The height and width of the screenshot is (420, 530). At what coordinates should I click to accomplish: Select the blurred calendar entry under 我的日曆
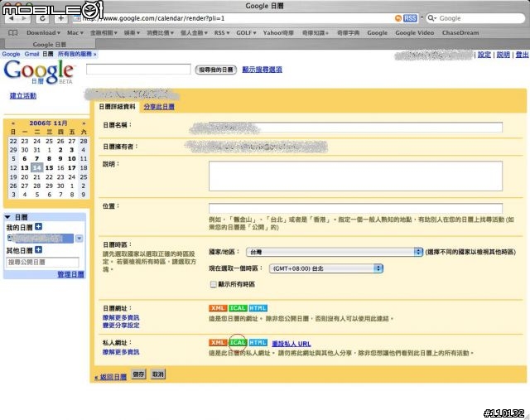[41, 239]
